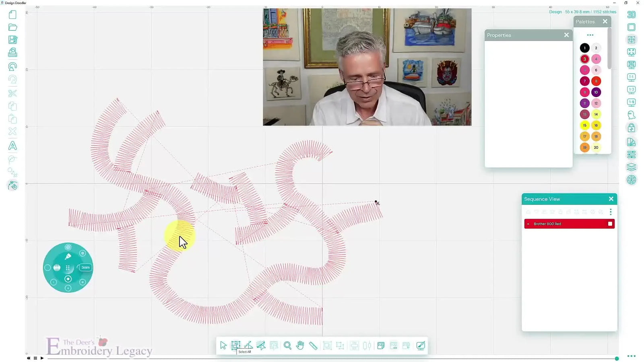This screenshot has height=362, width=644.
Task: Grab the Hand pan tool
Action: tap(300, 345)
